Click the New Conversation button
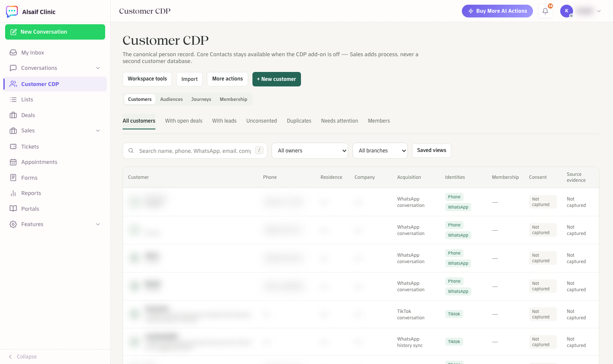The image size is (613, 364). 55,32
